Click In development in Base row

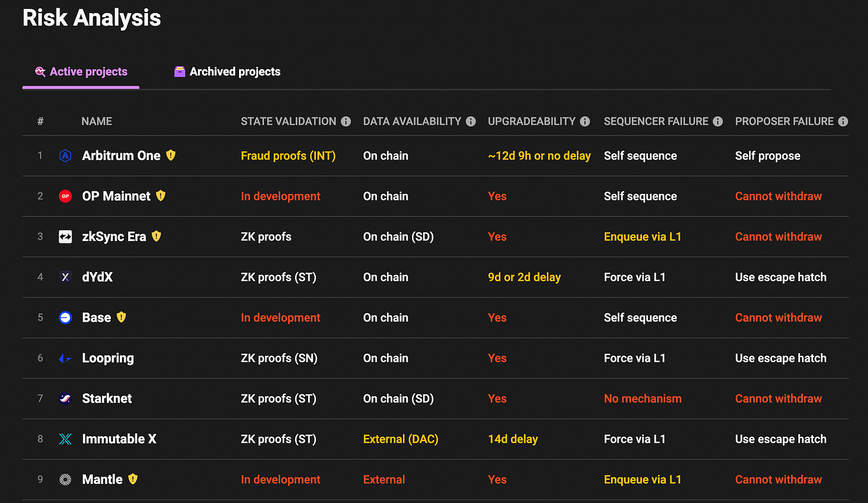coord(280,317)
